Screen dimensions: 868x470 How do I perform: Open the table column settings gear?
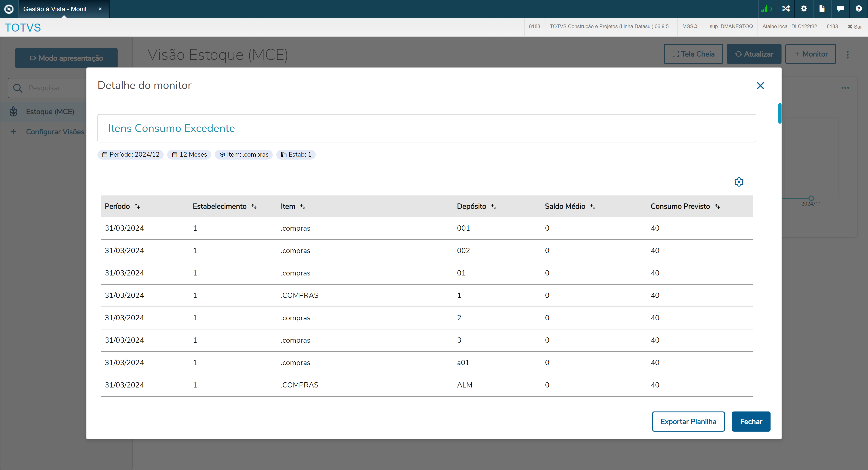point(739,182)
